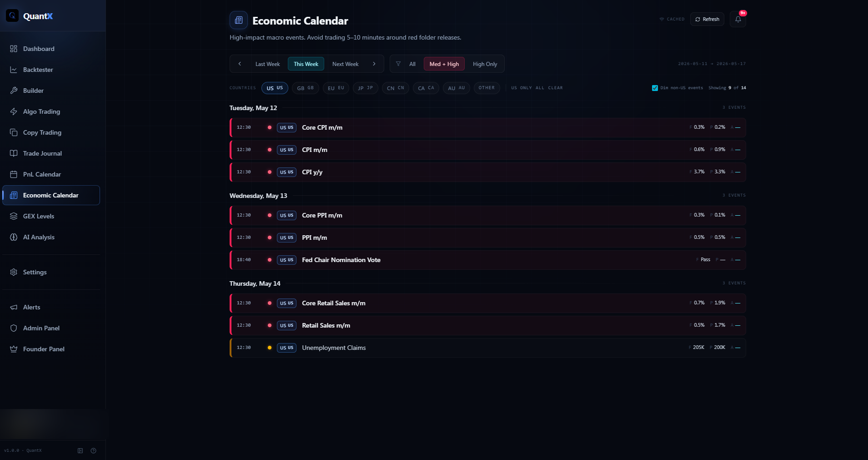The width and height of the screenshot is (868, 460).
Task: Toggle the US country filter chip
Action: tap(275, 88)
